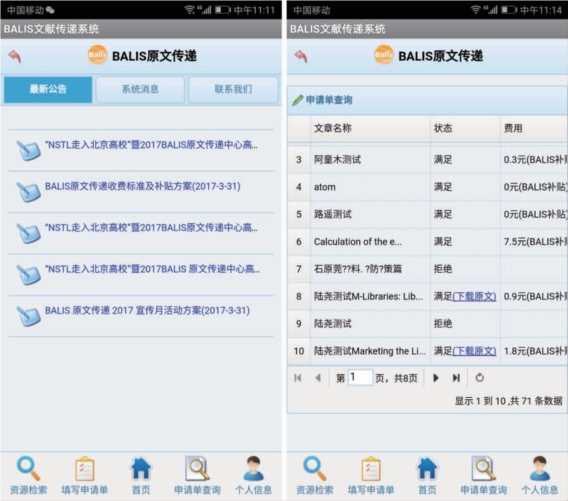568x501 pixels.
Task: Go to next page of results
Action: (x=436, y=378)
